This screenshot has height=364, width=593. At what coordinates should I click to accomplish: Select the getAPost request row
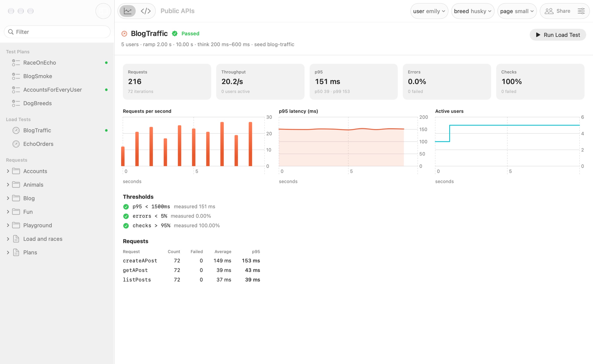click(x=191, y=270)
